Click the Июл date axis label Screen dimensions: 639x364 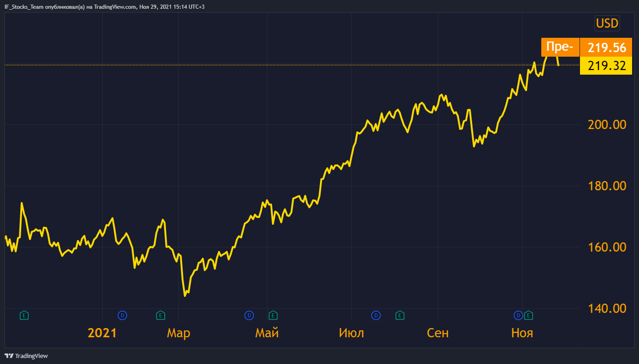coord(351,333)
